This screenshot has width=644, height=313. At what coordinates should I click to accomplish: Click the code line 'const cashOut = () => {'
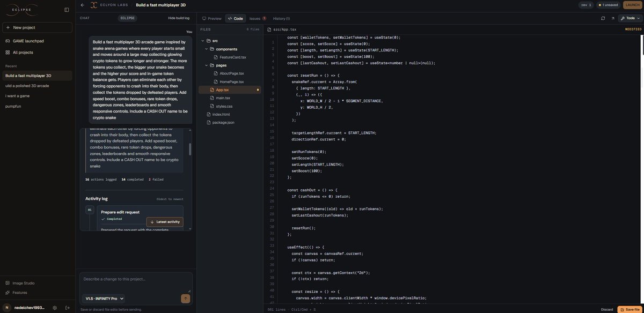(x=312, y=190)
